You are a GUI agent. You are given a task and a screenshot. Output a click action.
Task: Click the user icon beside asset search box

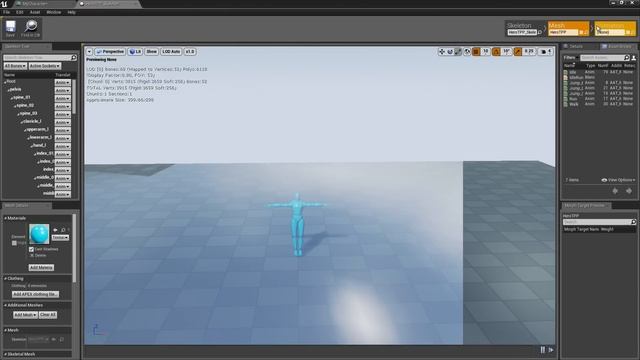[x=633, y=58]
